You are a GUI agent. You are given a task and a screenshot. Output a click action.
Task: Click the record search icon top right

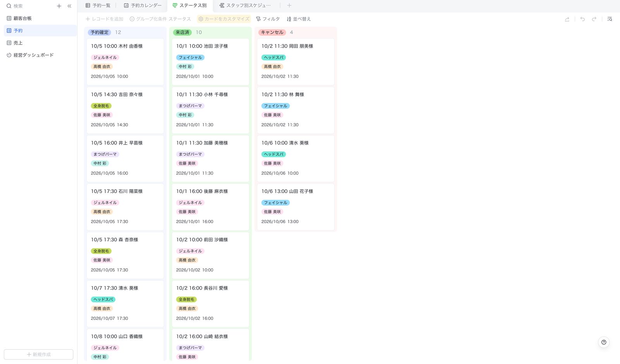(610, 19)
